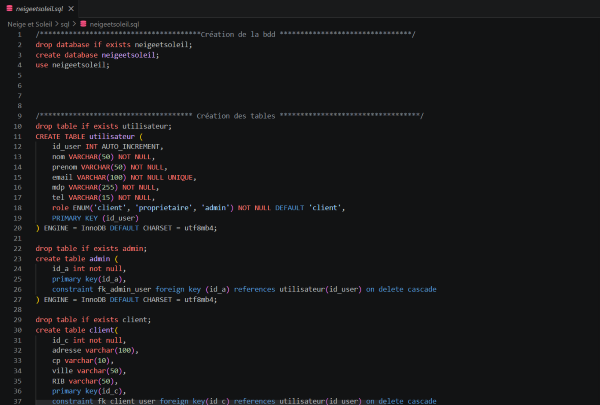Click 'use neigeetsoleil;' line

click(x=72, y=65)
